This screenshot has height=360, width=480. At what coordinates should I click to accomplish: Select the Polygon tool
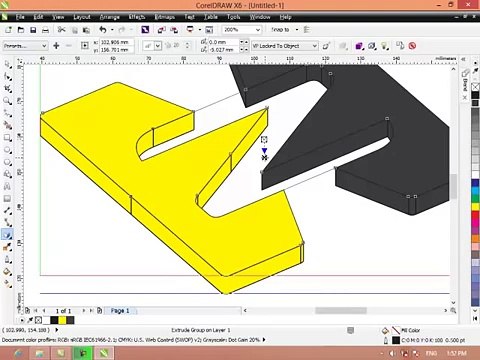click(x=7, y=162)
